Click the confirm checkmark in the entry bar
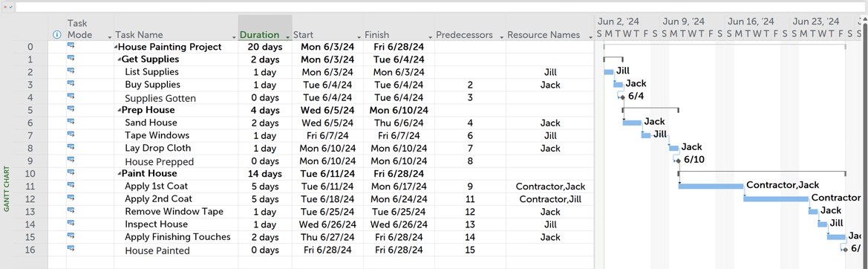The width and height of the screenshot is (868, 269). click(x=11, y=7)
